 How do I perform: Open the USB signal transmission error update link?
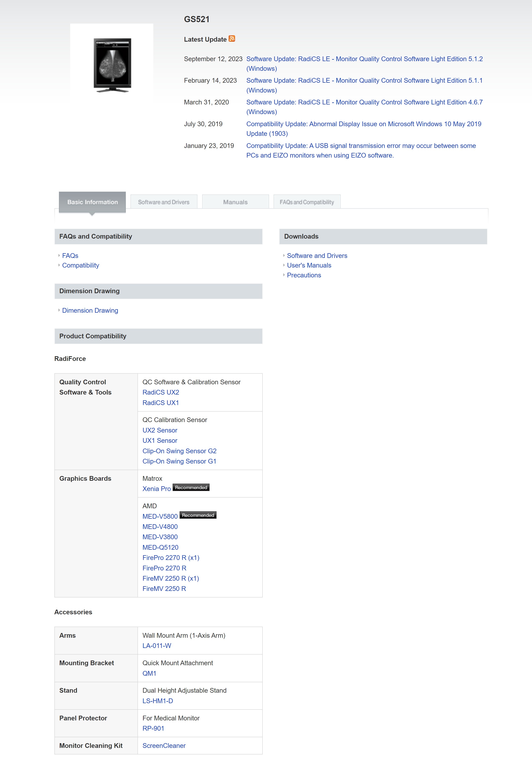(361, 150)
